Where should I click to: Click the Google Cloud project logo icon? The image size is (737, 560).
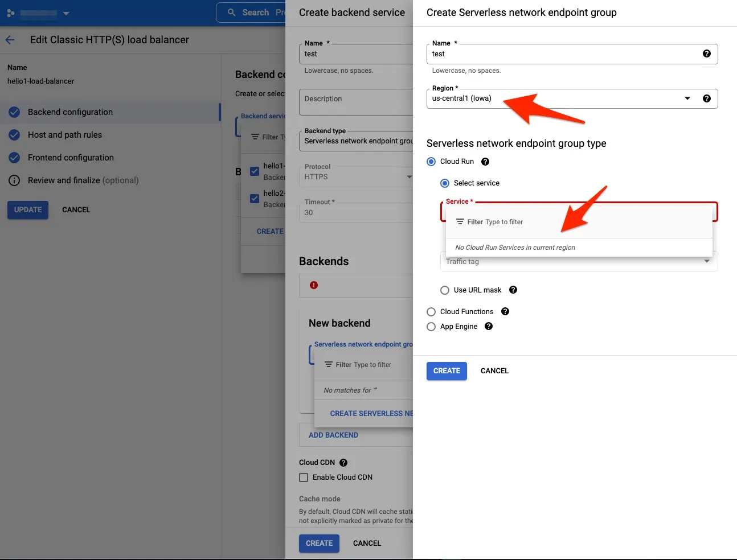coord(10,13)
